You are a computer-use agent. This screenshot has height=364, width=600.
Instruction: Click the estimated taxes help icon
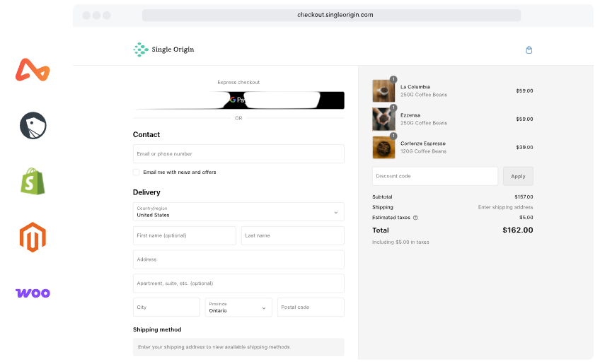[x=415, y=218]
